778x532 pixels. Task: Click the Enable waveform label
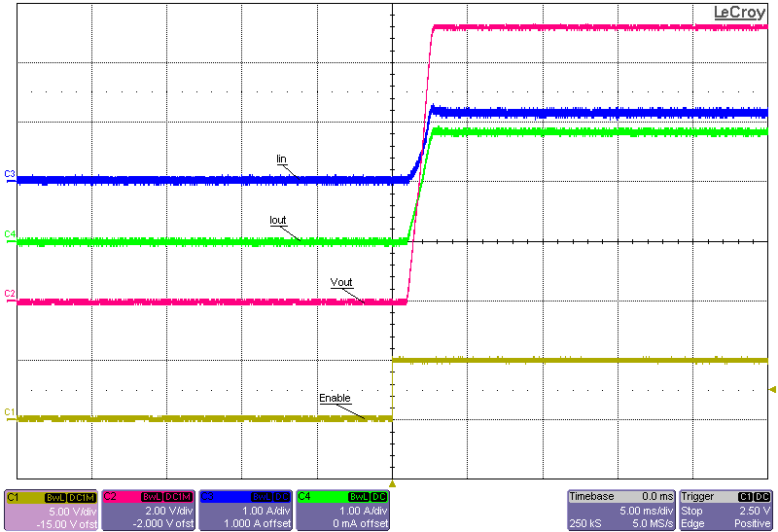coord(335,398)
